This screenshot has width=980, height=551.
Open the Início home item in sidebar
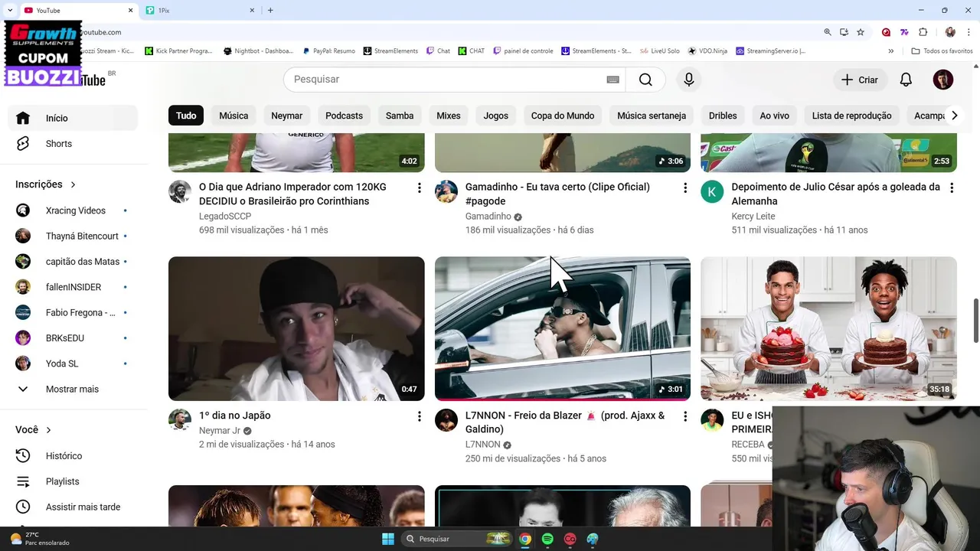pos(73,118)
